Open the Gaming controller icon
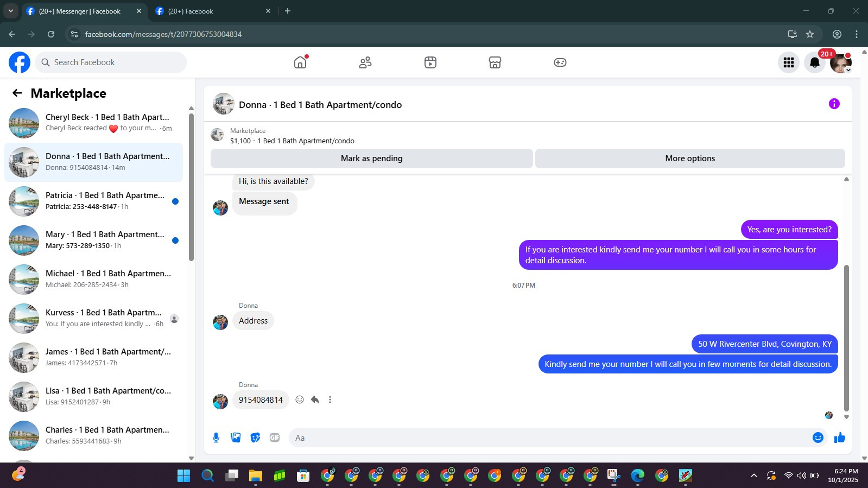The height and width of the screenshot is (488, 868). click(x=560, y=62)
